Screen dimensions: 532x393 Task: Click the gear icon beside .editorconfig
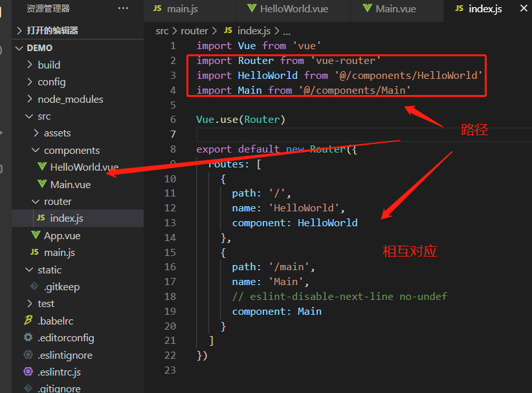click(x=28, y=337)
